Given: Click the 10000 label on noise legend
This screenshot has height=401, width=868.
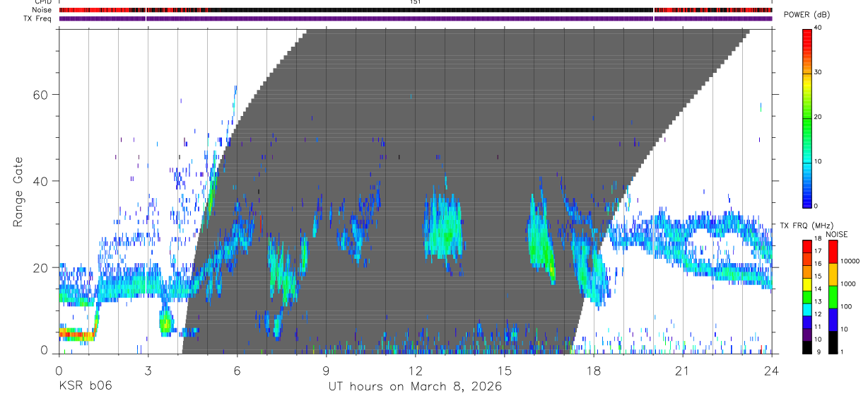Looking at the screenshot, I should 852,261.
